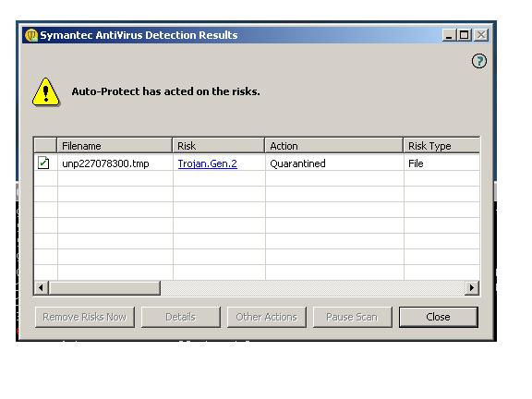The width and height of the screenshot is (532, 399).
Task: Click the checked file icon for unp227078300.tmp
Action: [x=43, y=163]
